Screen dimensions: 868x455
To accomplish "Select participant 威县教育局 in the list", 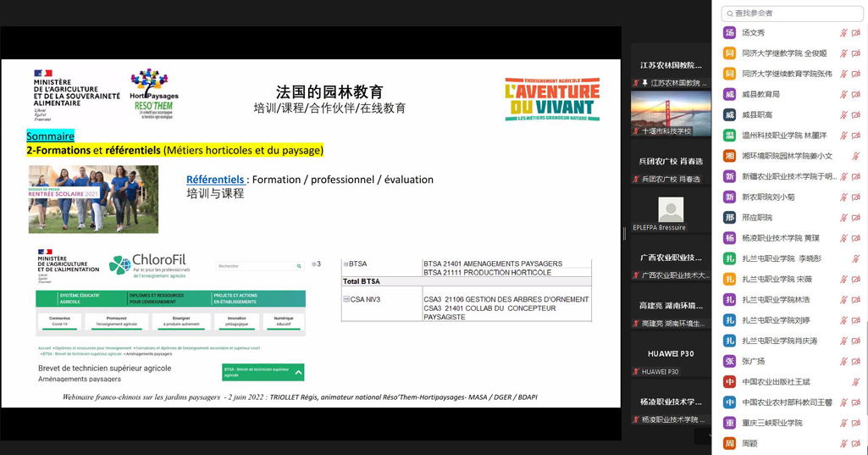I will coord(792,94).
